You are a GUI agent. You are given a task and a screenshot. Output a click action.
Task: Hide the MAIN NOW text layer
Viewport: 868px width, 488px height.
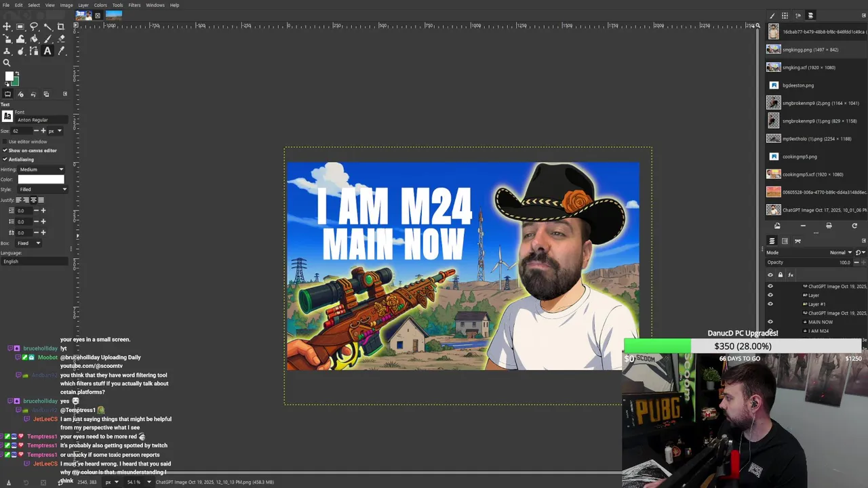770,322
